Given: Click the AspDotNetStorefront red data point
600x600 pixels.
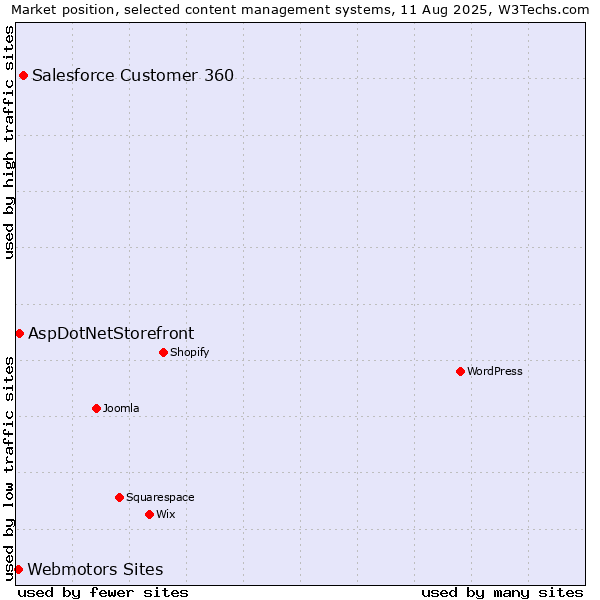Looking at the screenshot, I should pos(20,334).
